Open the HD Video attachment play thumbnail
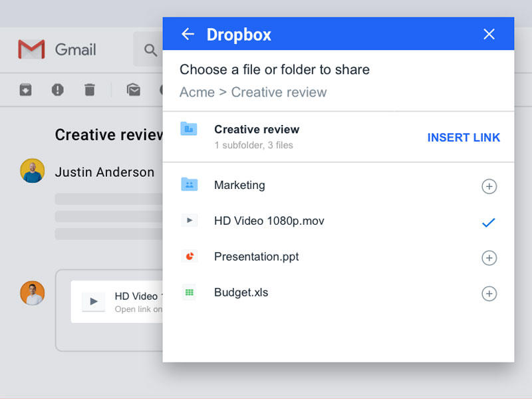Screen dimensions: 532x399 [94, 301]
